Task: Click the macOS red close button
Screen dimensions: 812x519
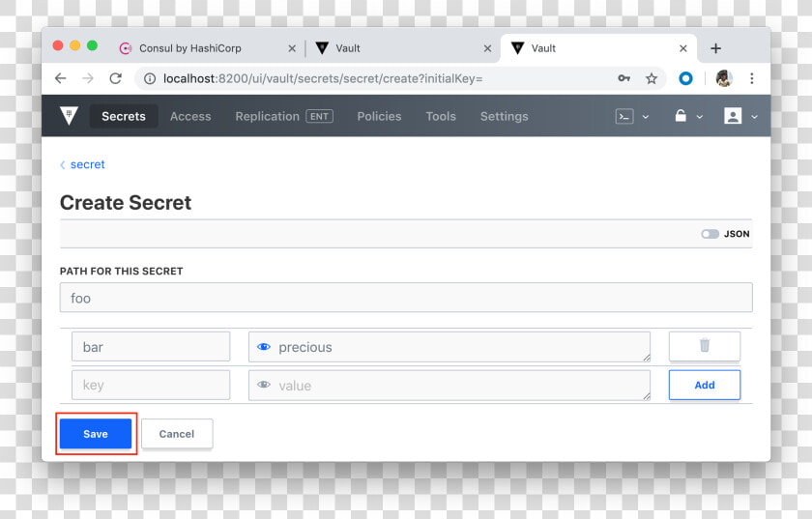Action: (58, 45)
